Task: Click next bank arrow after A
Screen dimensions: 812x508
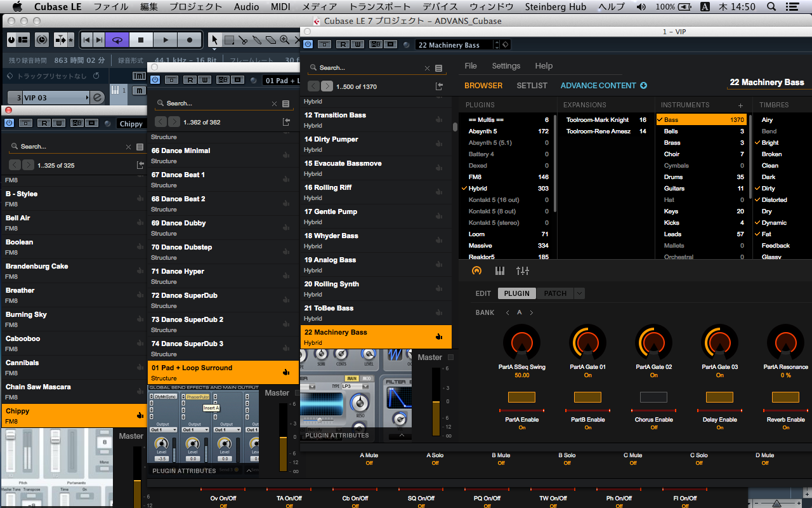Action: [x=532, y=312]
